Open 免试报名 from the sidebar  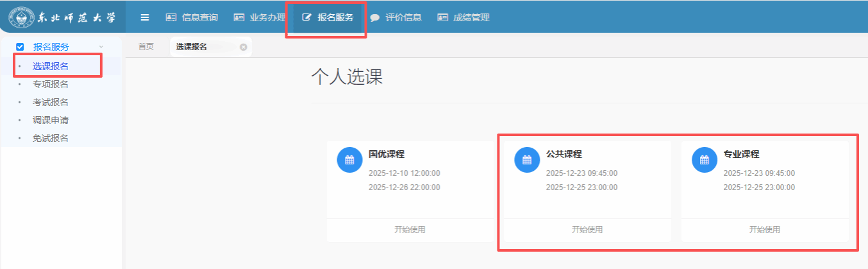pos(51,138)
